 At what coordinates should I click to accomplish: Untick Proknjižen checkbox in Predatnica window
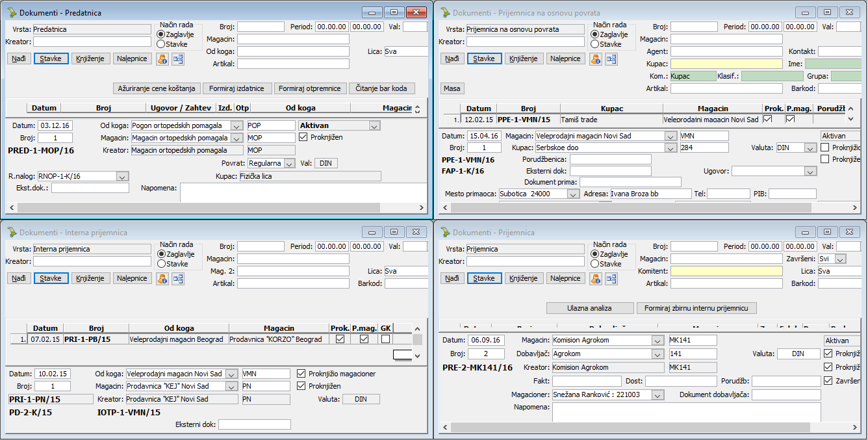303,137
